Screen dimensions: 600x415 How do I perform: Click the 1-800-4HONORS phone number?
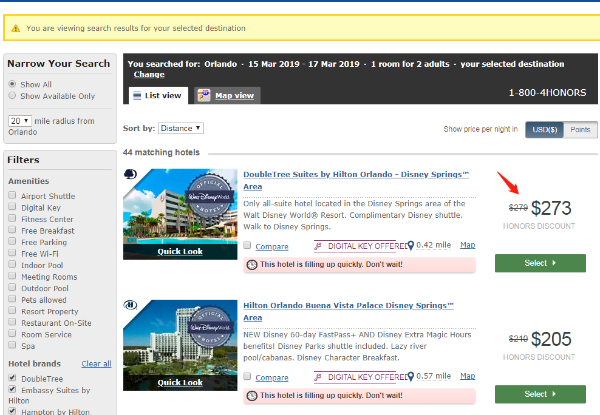click(x=547, y=93)
